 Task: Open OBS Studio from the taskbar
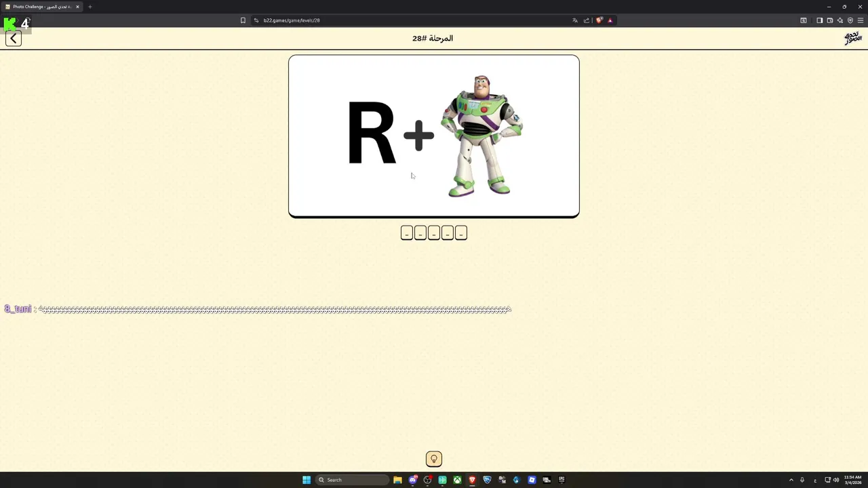tap(427, 480)
